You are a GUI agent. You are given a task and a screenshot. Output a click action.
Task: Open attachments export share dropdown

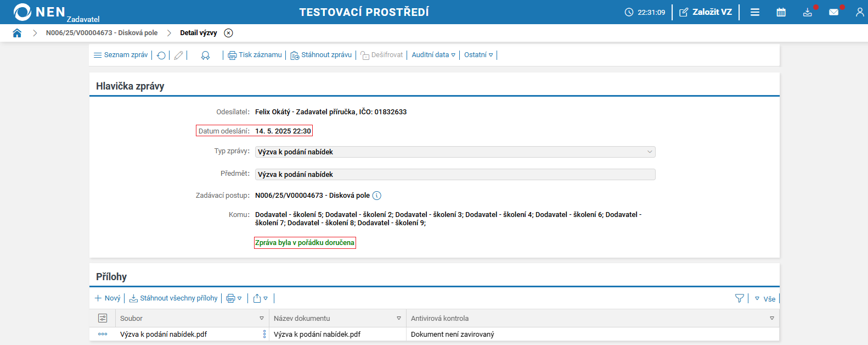(261, 298)
